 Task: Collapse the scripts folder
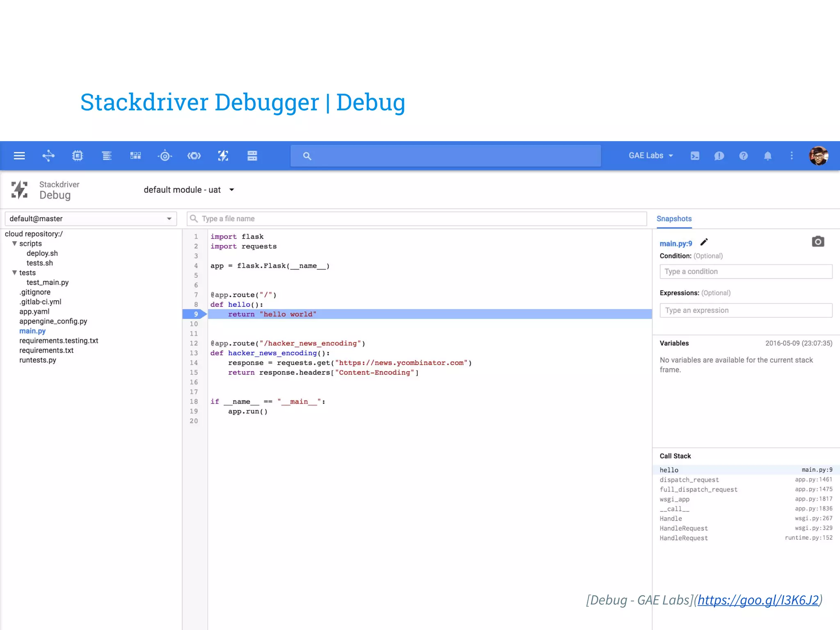[15, 244]
